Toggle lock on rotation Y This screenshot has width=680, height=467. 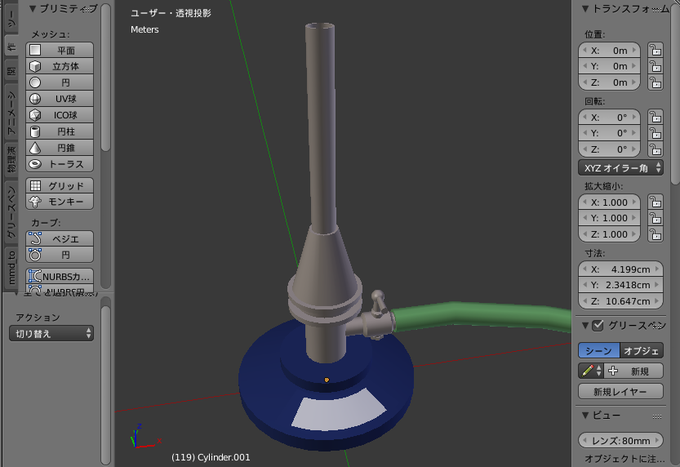[x=655, y=133]
